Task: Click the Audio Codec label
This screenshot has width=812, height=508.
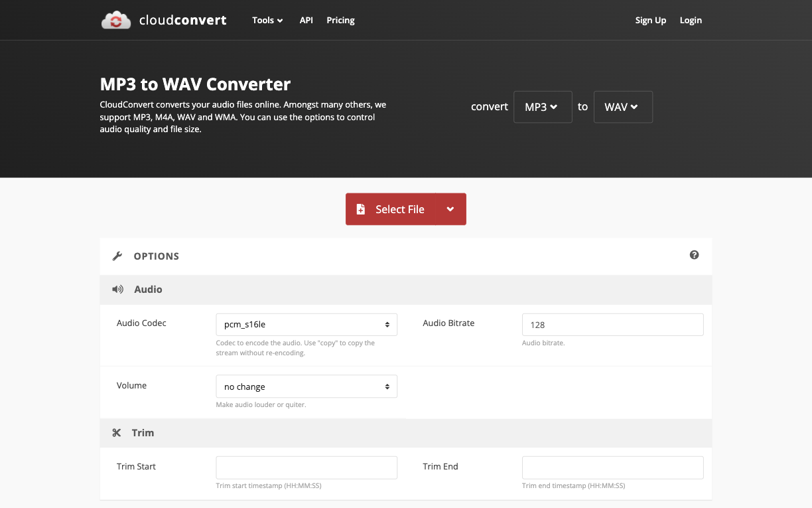Action: 141,323
